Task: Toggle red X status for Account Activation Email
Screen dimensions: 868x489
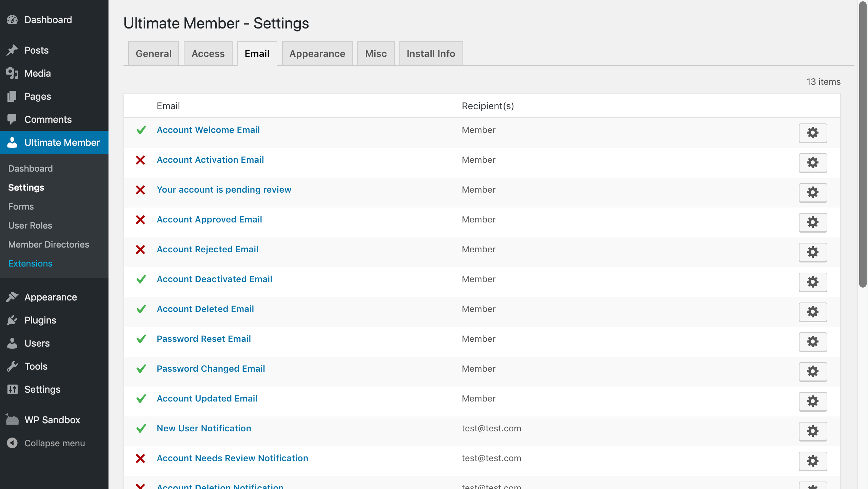Action: [140, 160]
